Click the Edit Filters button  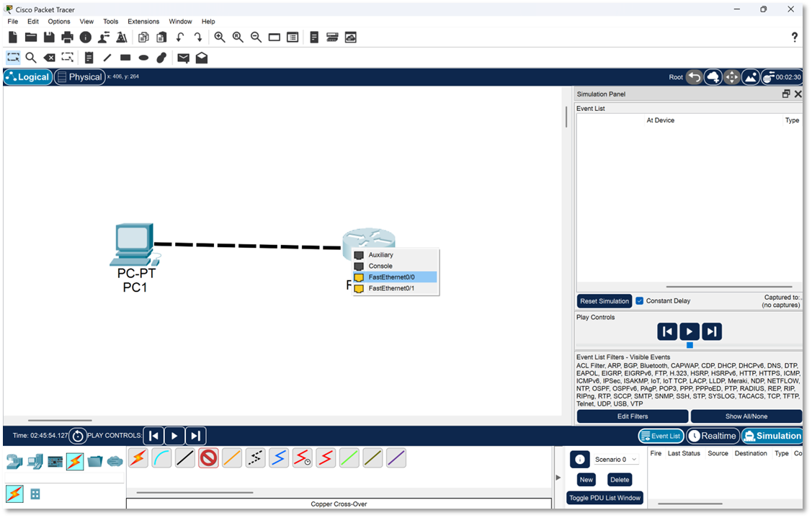(633, 416)
